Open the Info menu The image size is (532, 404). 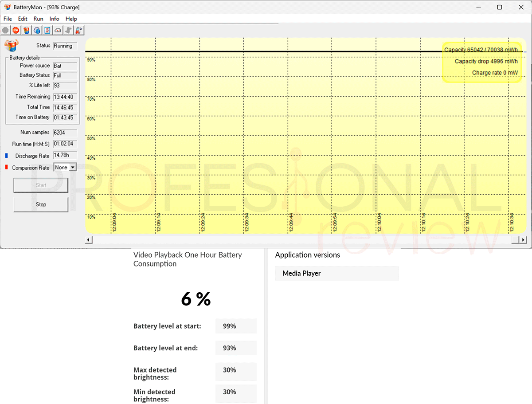tap(55, 19)
